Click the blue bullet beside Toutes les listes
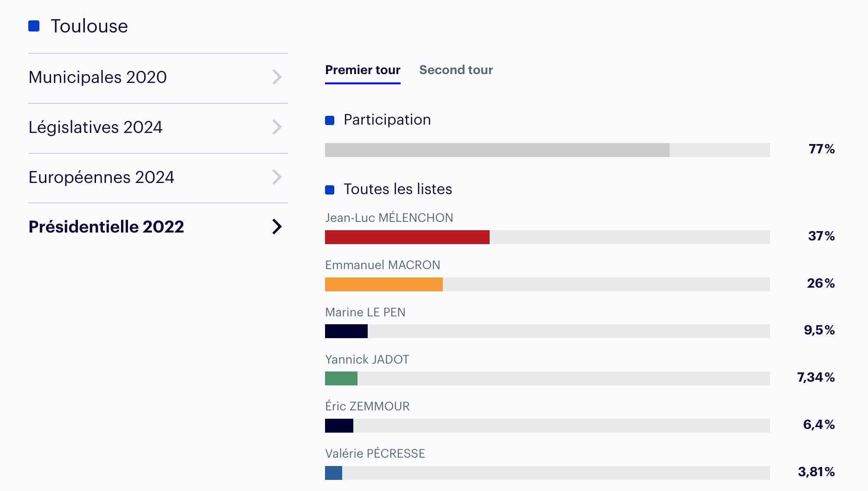 tap(330, 190)
